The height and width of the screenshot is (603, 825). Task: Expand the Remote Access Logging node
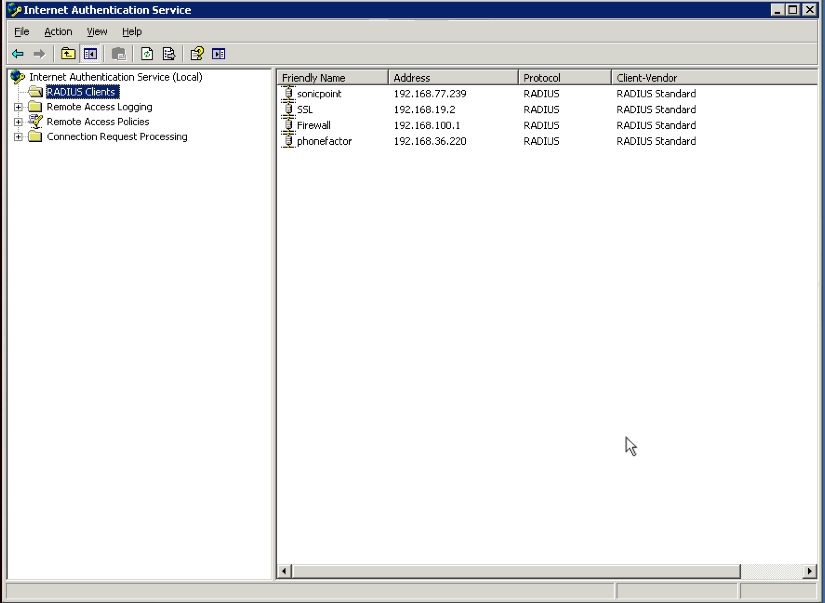[18, 107]
